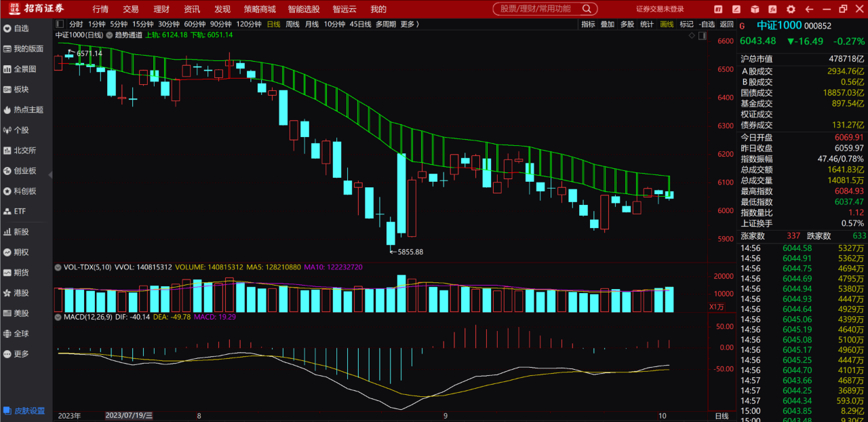Expand the MACD indicator dropdown arrow
The width and height of the screenshot is (868, 422).
[x=60, y=317]
